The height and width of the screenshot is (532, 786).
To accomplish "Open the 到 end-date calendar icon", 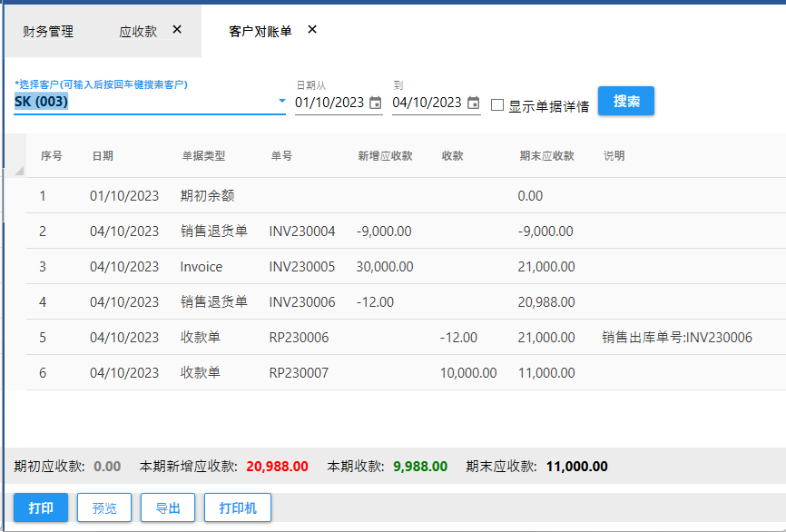I will tap(473, 103).
